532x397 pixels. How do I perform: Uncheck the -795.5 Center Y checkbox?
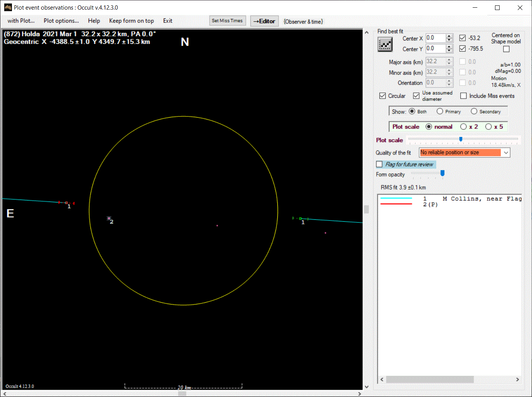[x=462, y=49]
